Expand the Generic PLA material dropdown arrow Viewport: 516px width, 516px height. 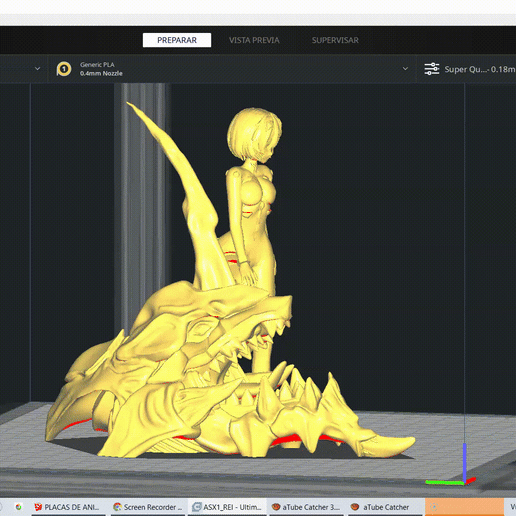coord(405,69)
